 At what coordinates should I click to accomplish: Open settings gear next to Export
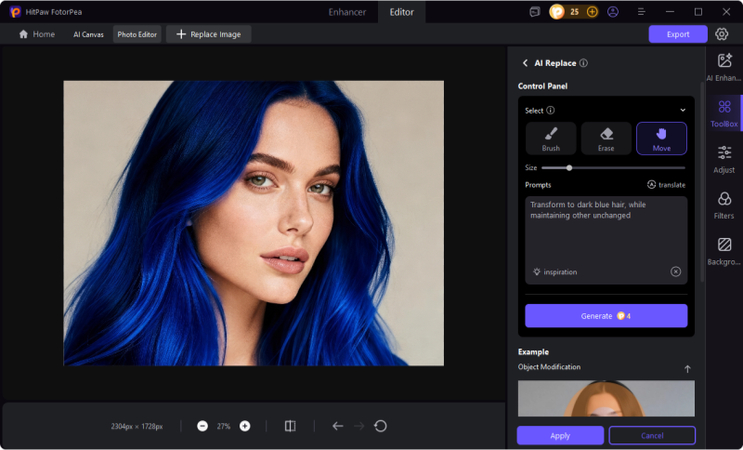721,34
